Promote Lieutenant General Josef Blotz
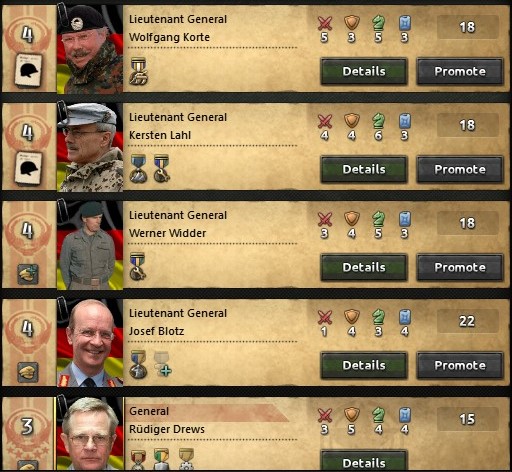512x472 pixels. [460, 365]
